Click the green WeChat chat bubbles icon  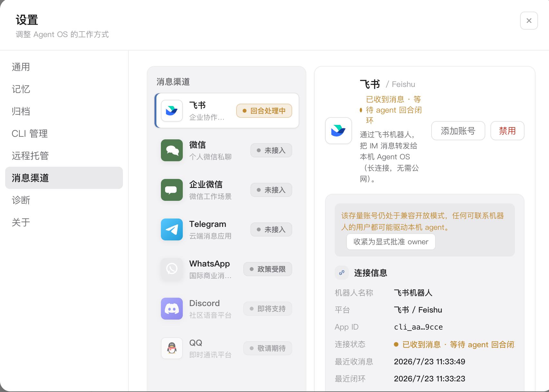pos(172,150)
